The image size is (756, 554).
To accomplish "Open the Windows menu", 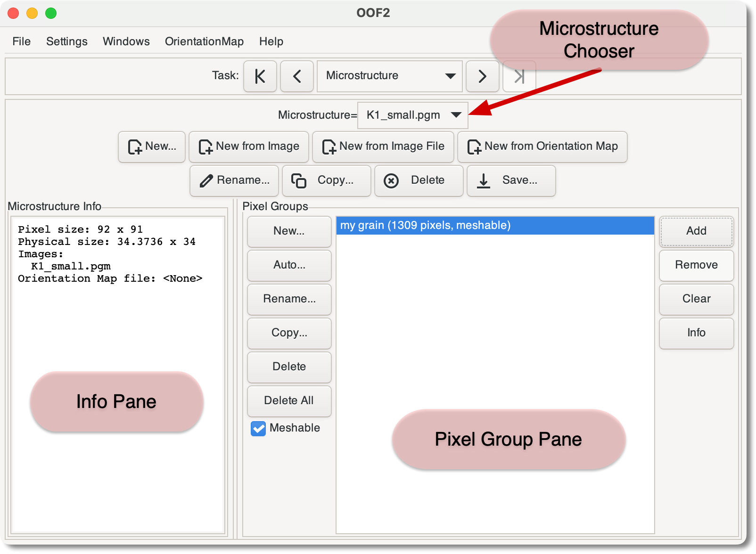I will (x=126, y=41).
